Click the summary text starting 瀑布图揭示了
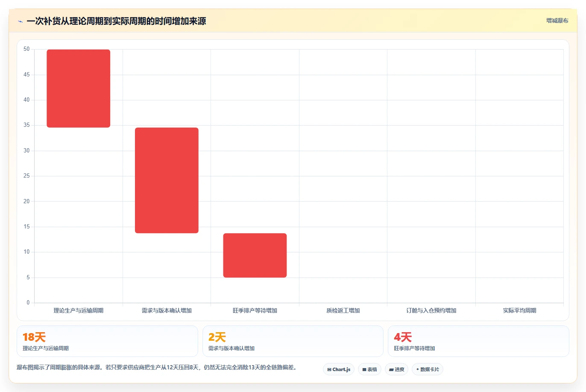 click(157, 367)
